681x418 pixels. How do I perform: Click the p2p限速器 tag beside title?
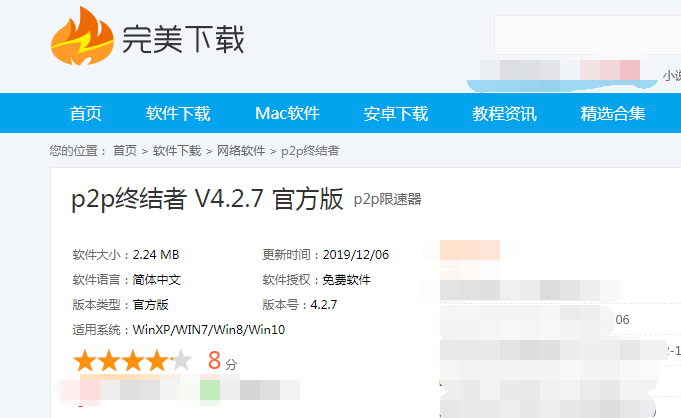(x=387, y=199)
